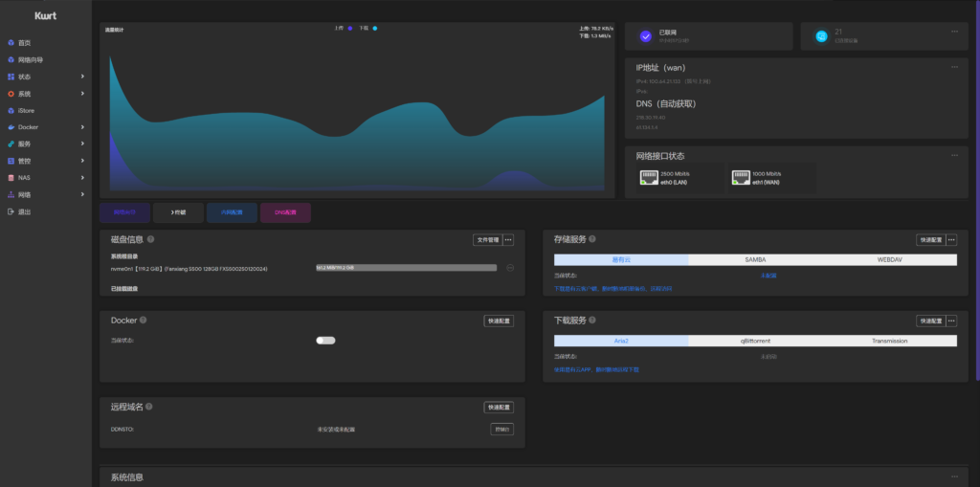Switch to the 易有云 storage tab

click(621, 259)
